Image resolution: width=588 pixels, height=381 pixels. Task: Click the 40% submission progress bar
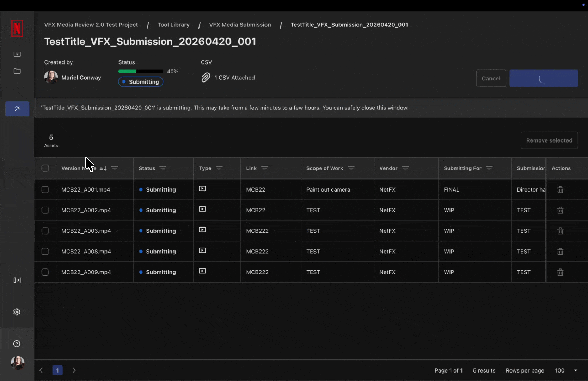point(141,71)
